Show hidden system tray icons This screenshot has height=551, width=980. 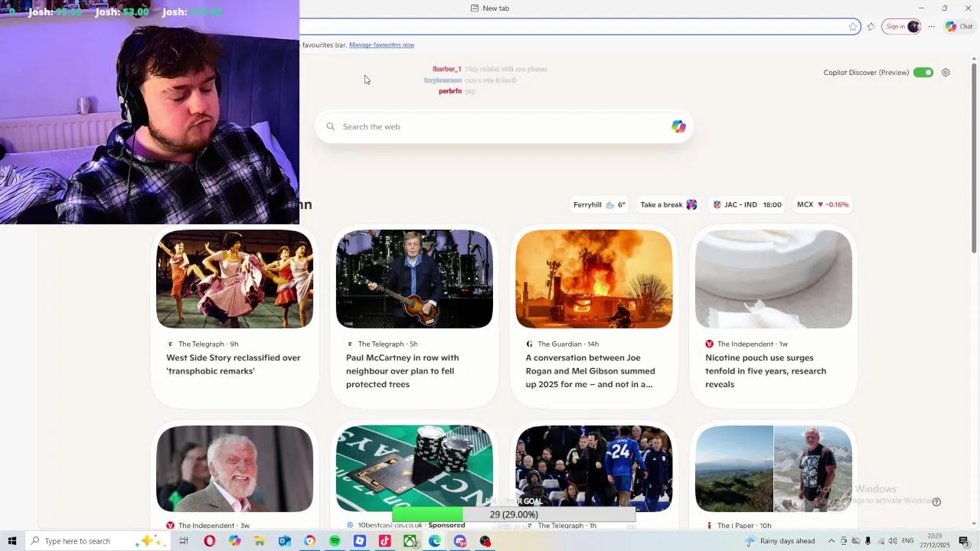(x=831, y=541)
